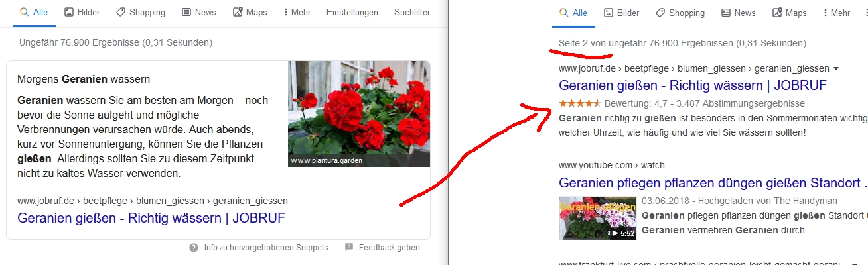The height and width of the screenshot is (265, 868).
Task: Open the Maps tab in left panel
Action: (251, 13)
